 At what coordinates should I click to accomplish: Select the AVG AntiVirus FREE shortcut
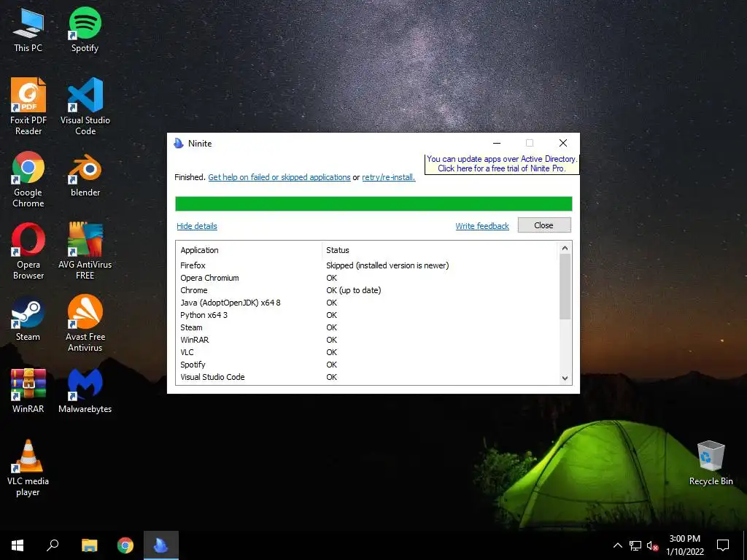click(x=85, y=252)
